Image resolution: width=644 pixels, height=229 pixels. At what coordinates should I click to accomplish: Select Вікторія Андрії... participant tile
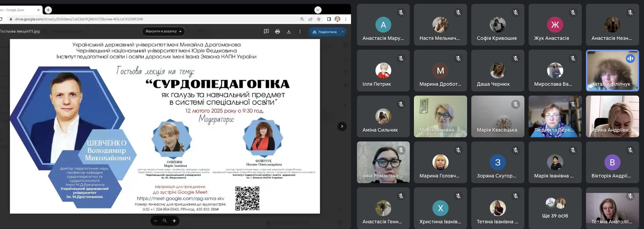[x=612, y=162]
